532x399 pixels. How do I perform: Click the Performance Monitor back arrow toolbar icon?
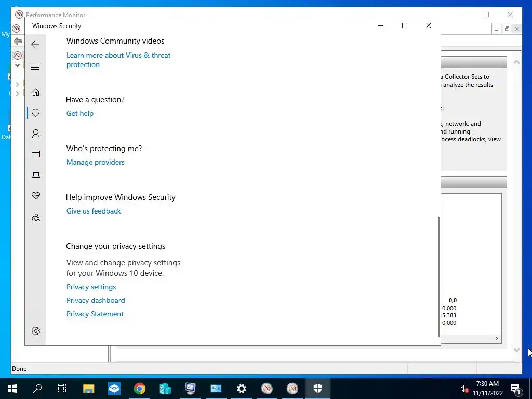[18, 42]
